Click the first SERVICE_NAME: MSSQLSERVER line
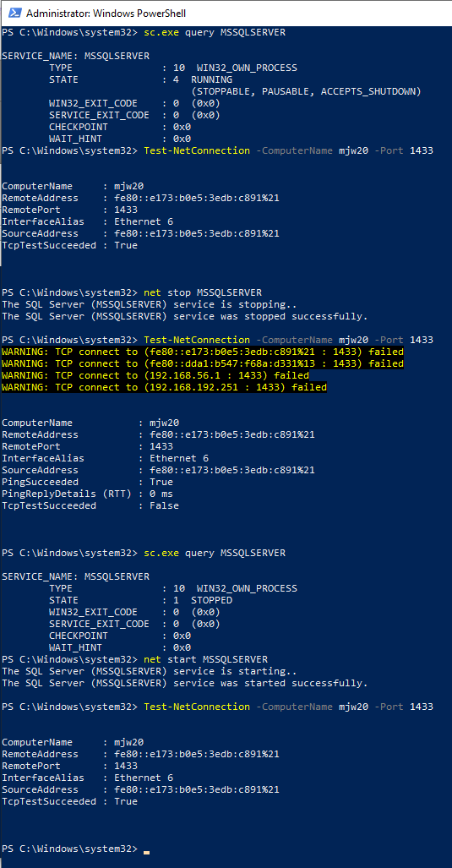 click(75, 56)
